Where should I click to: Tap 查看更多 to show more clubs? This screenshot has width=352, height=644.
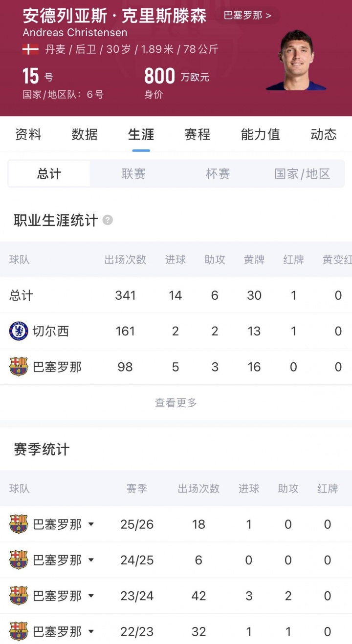(176, 403)
